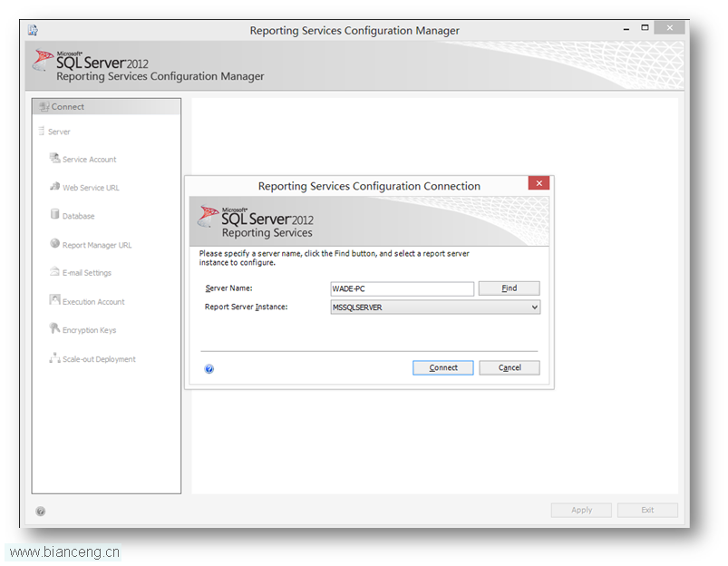
Task: Go to the E-mail Settings page
Action: 87,273
